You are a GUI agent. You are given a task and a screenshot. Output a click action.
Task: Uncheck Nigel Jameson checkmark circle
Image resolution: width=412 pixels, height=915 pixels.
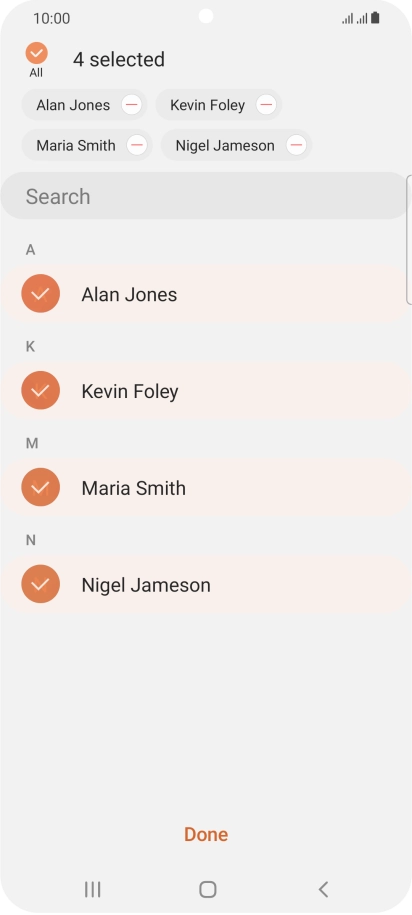coord(40,584)
